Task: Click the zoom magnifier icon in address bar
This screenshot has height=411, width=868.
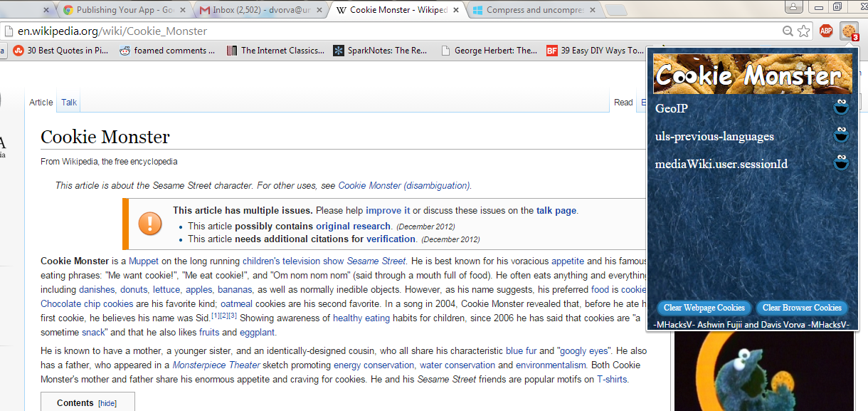Action: (788, 31)
